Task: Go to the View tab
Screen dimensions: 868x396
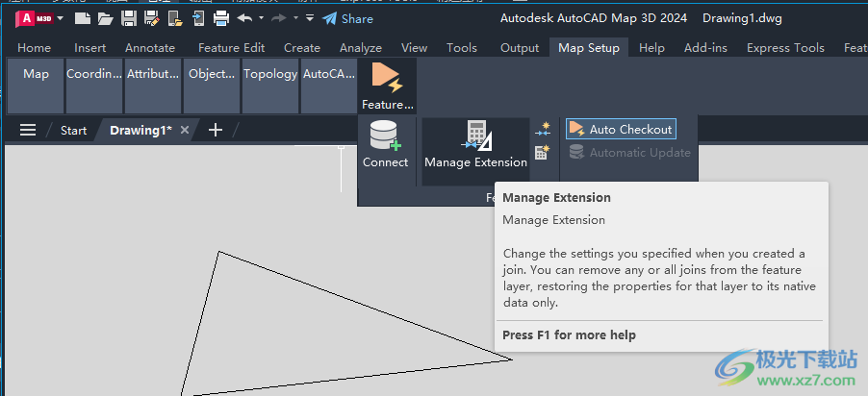Action: [x=414, y=48]
